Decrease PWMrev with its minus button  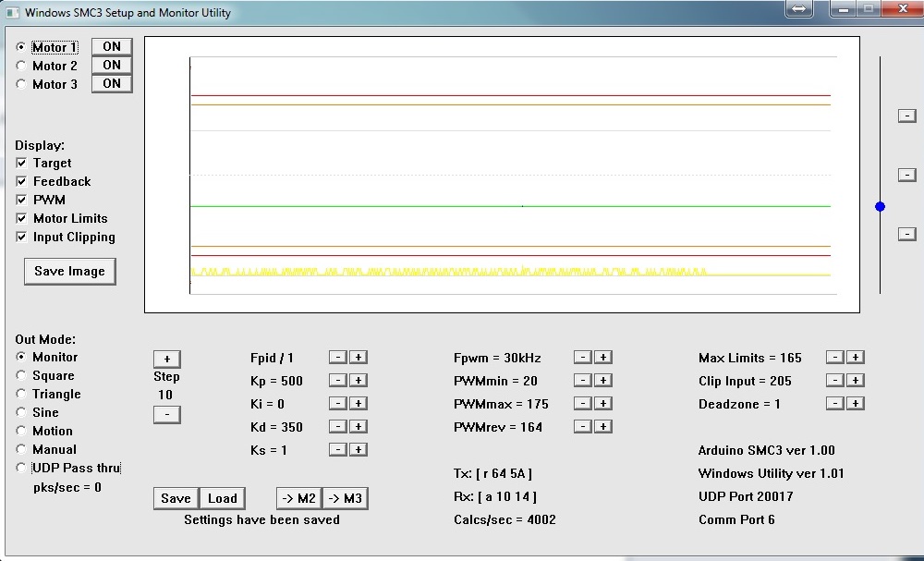click(583, 426)
